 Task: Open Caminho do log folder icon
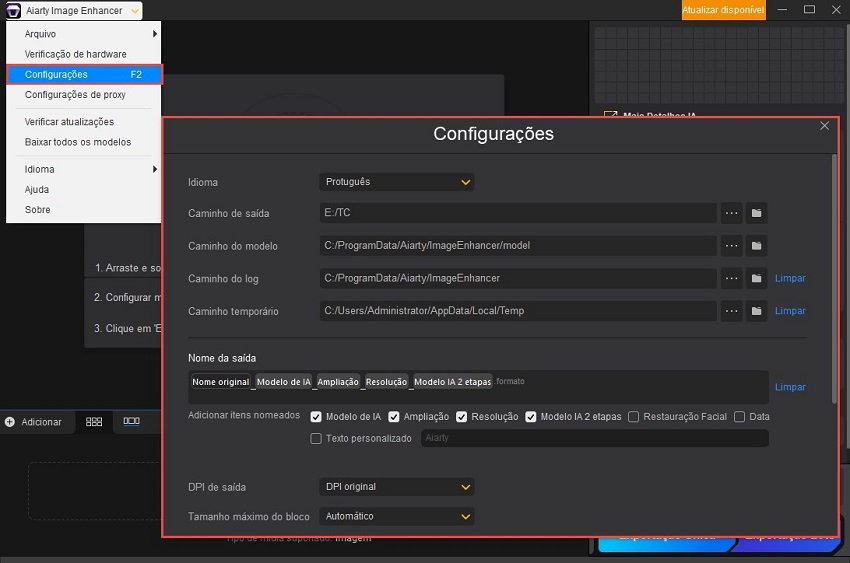pos(756,278)
